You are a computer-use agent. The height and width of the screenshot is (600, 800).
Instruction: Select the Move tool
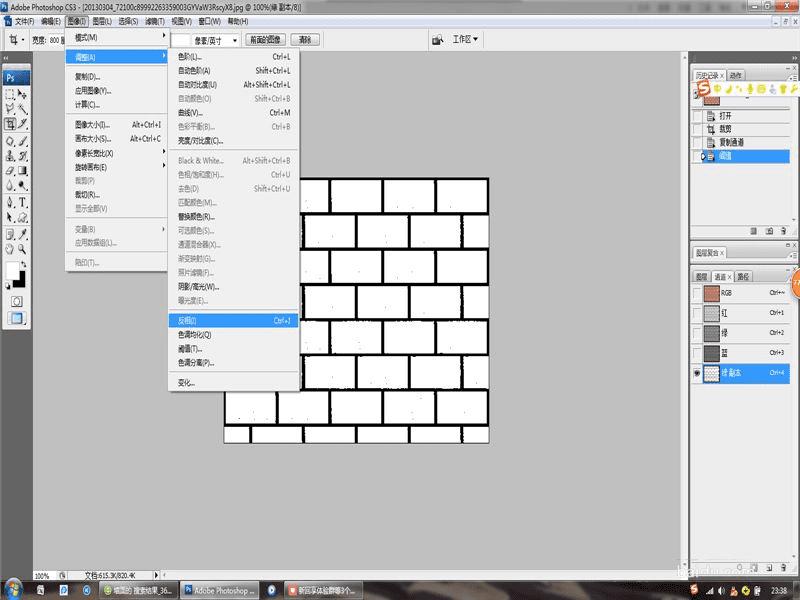click(x=23, y=92)
